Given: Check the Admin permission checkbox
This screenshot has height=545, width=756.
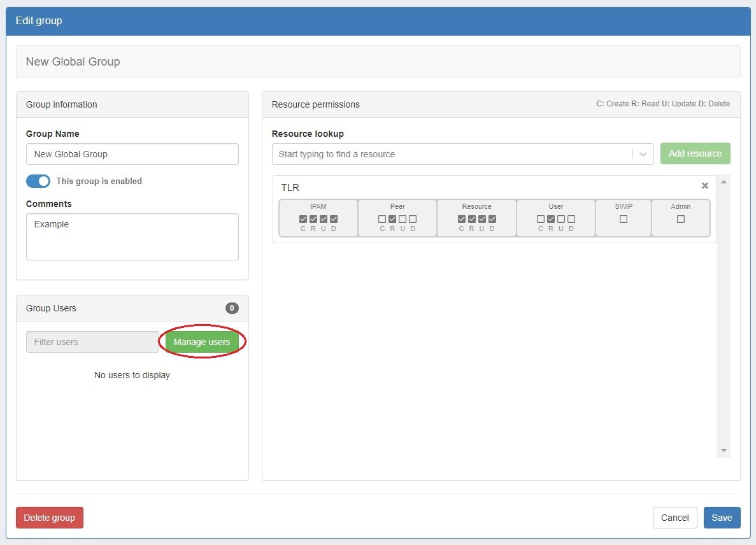Looking at the screenshot, I should click(x=681, y=219).
